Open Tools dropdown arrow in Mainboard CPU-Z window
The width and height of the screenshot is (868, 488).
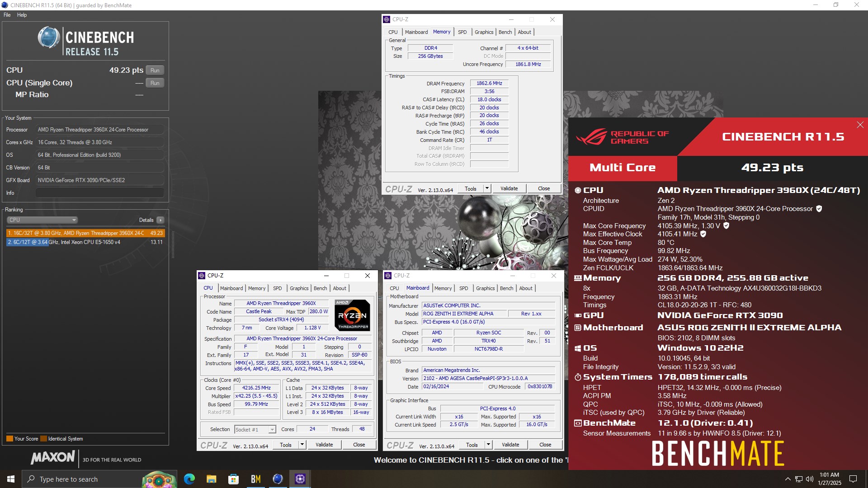point(488,445)
